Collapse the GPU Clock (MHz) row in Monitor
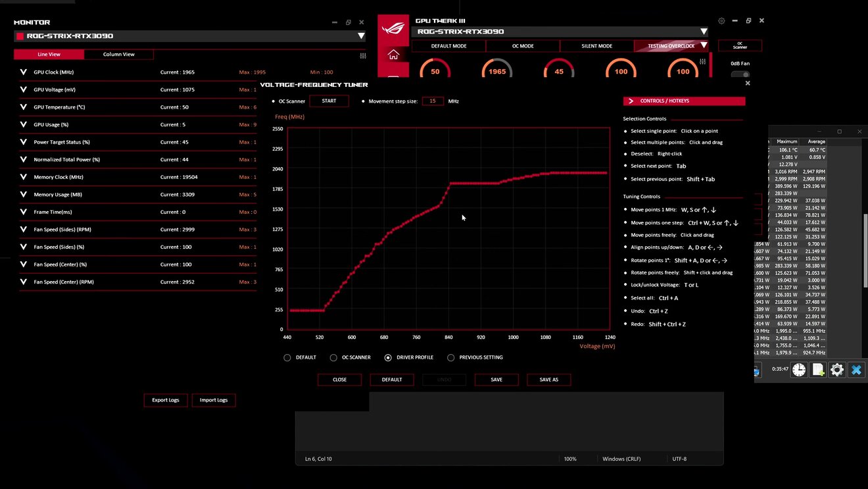This screenshot has height=489, width=868. [23, 72]
